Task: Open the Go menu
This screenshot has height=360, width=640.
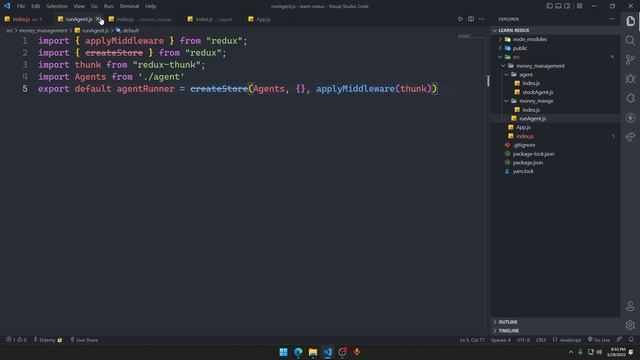Action: click(x=94, y=6)
